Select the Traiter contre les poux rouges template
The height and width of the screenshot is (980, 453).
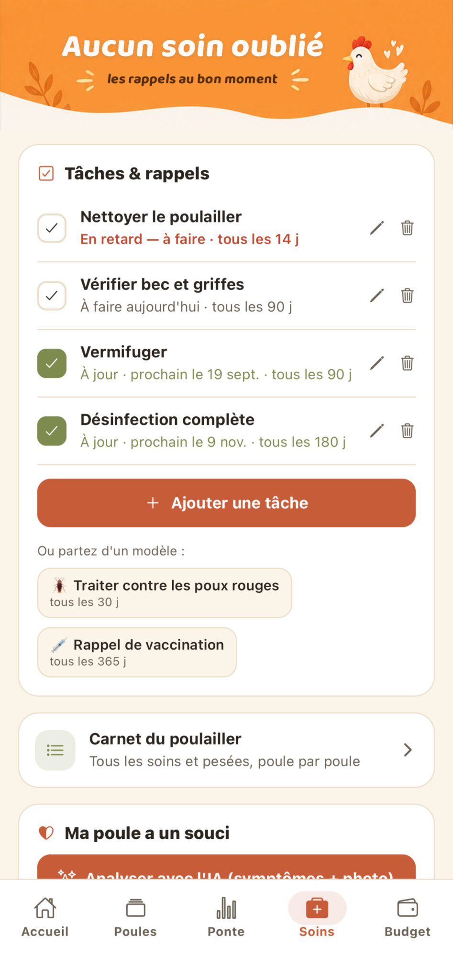click(x=165, y=593)
